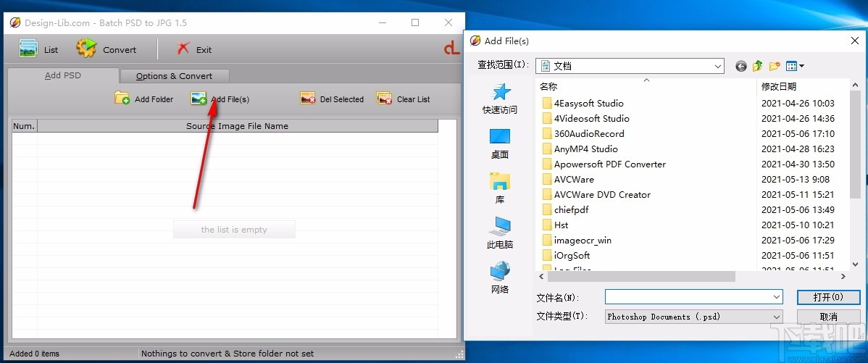Viewport: 868px width, 363px height.
Task: Click the iOrgSoft folder icon
Action: tap(547, 256)
